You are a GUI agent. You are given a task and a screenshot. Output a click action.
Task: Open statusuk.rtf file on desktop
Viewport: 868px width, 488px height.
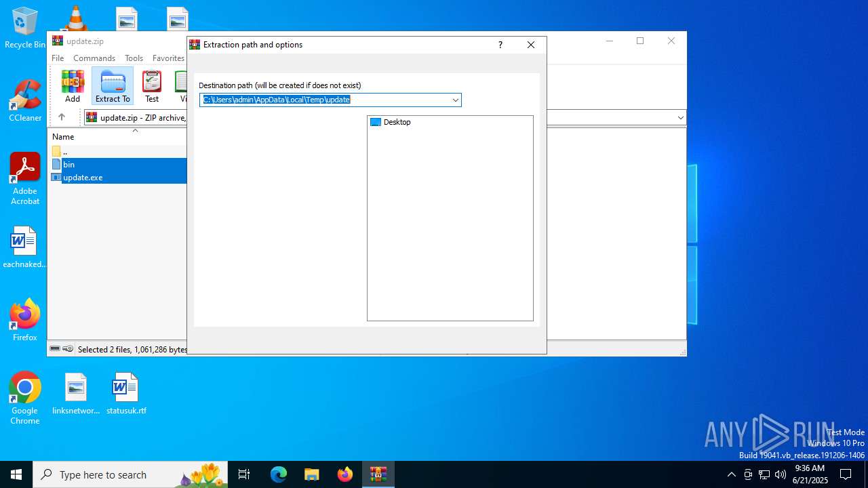tap(126, 393)
